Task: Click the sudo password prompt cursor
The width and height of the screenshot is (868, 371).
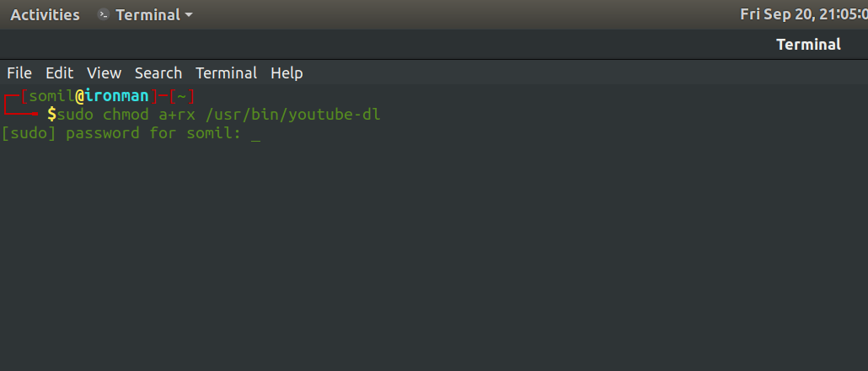Action: (x=255, y=135)
